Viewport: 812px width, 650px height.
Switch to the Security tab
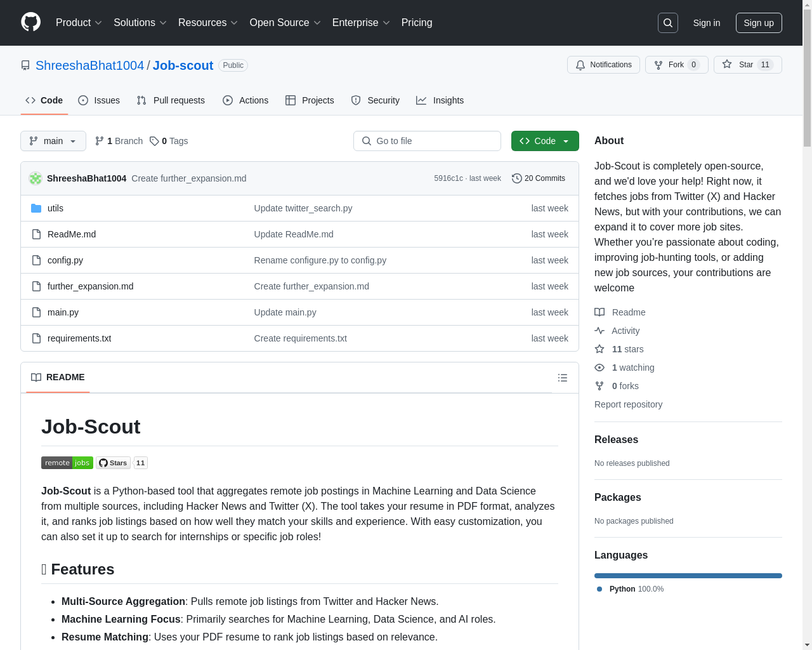(x=376, y=100)
